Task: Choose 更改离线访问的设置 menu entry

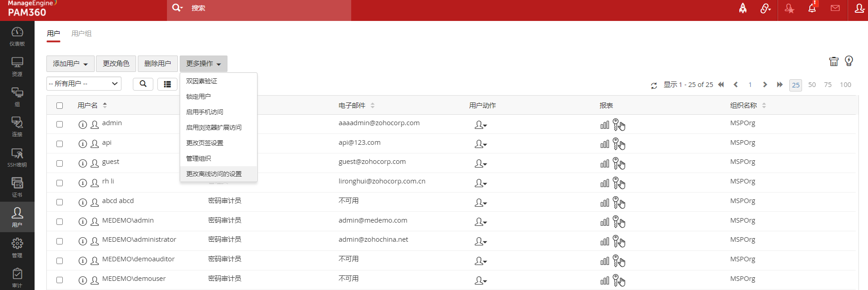Action: point(218,174)
